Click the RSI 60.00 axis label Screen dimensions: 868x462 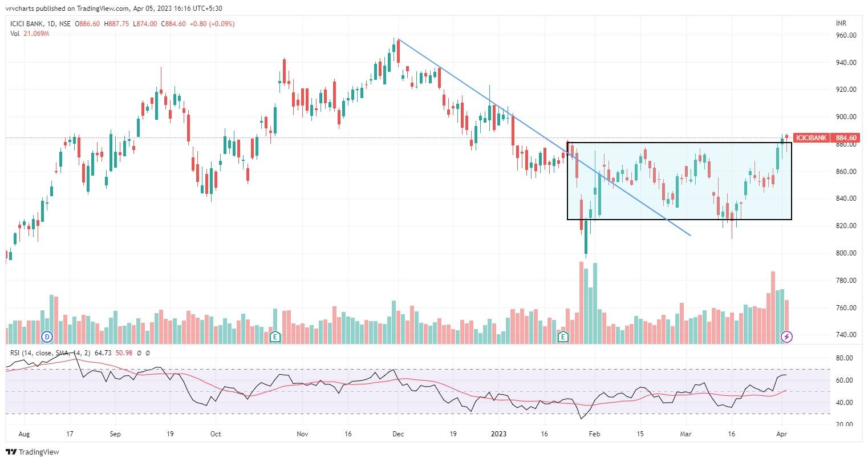844,380
